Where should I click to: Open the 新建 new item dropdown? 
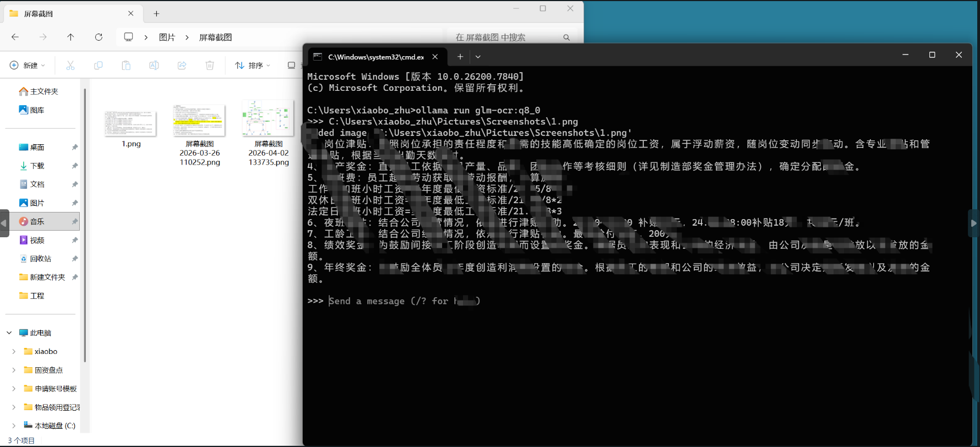tap(28, 66)
